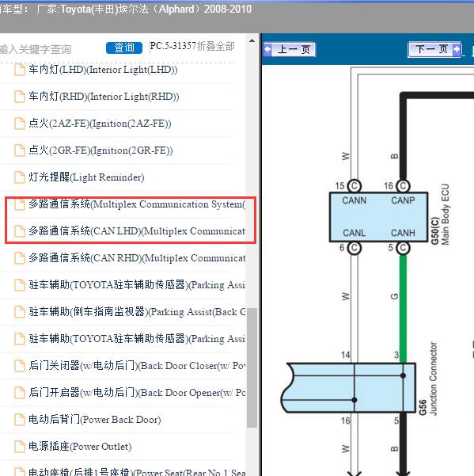Screen dimensions: 474x476
Task: Open 多路通信系统(CAN RHD) entry
Action: [x=137, y=258]
